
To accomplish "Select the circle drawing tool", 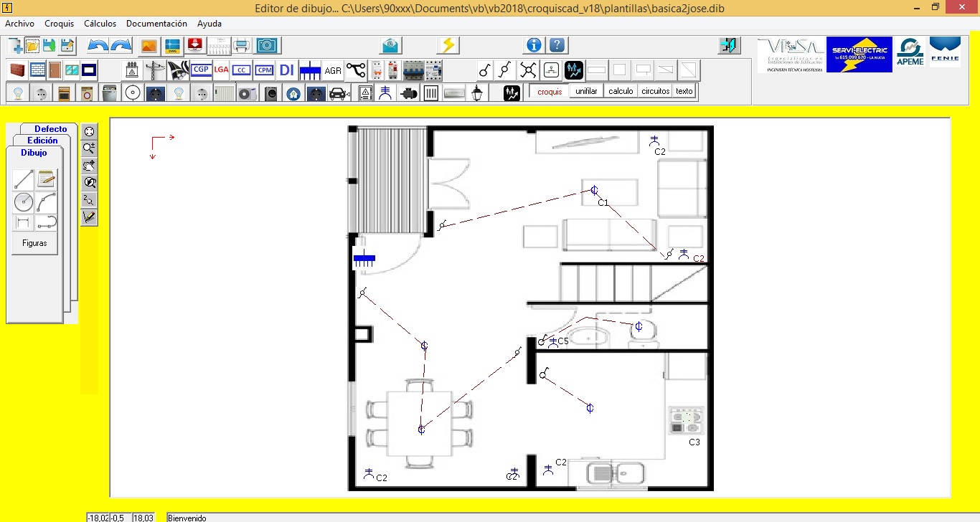I will 24,201.
